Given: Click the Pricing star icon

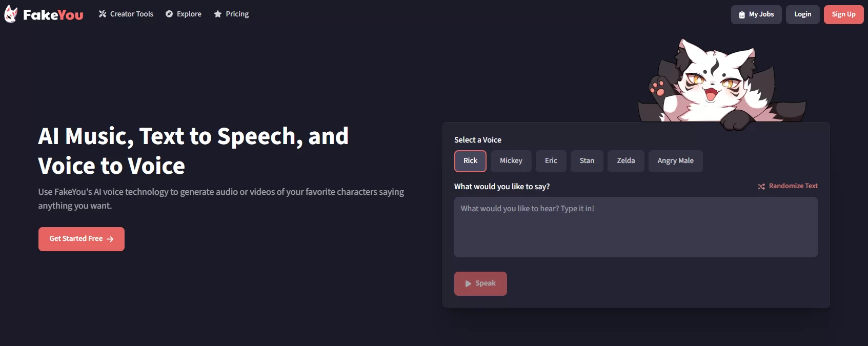Looking at the screenshot, I should (218, 14).
